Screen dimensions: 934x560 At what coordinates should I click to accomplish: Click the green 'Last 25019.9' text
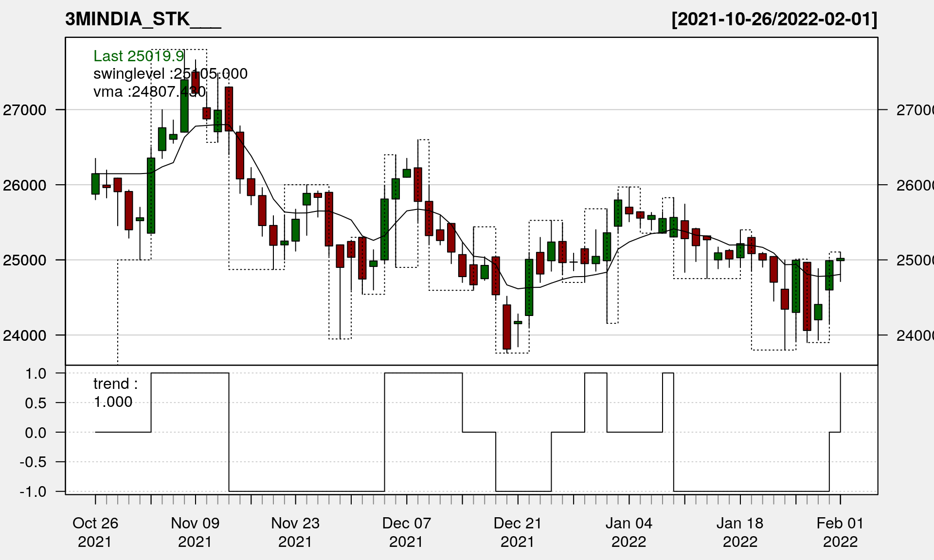click(x=139, y=56)
